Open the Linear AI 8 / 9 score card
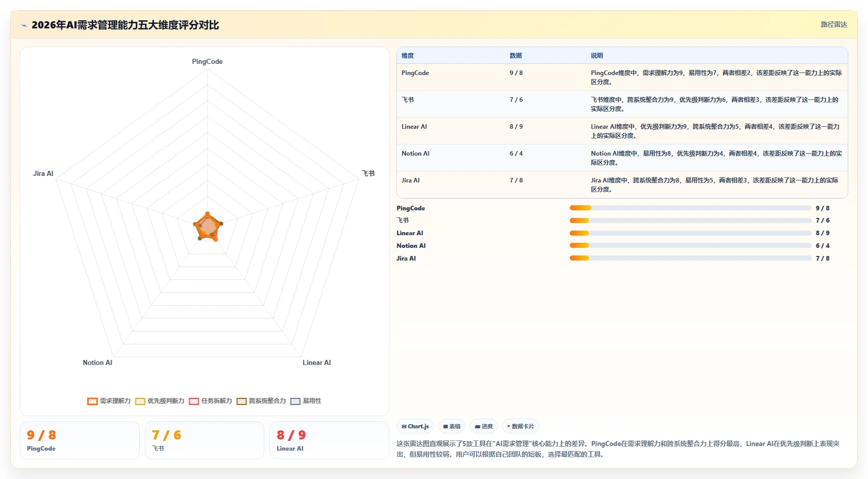This screenshot has width=868, height=479. [329, 440]
